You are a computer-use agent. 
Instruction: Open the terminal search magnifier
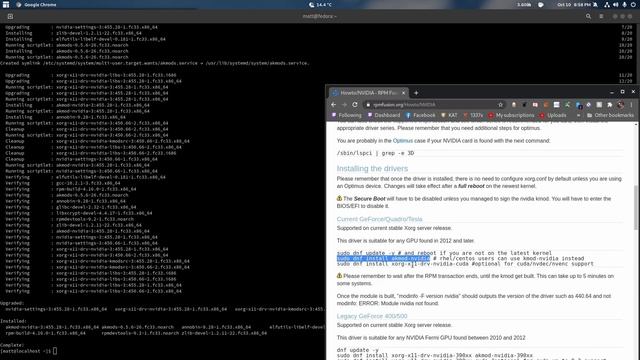click(x=588, y=16)
